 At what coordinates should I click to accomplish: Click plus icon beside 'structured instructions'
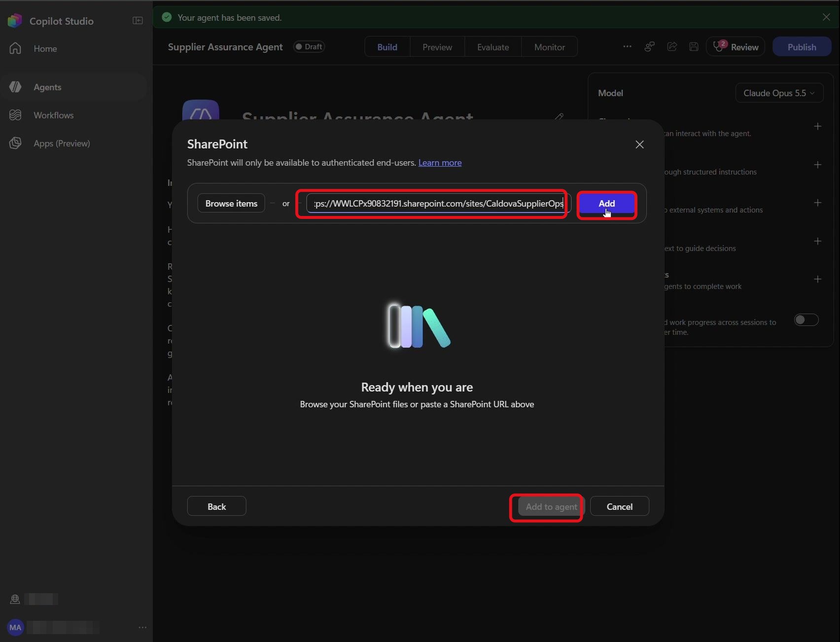coord(817,165)
